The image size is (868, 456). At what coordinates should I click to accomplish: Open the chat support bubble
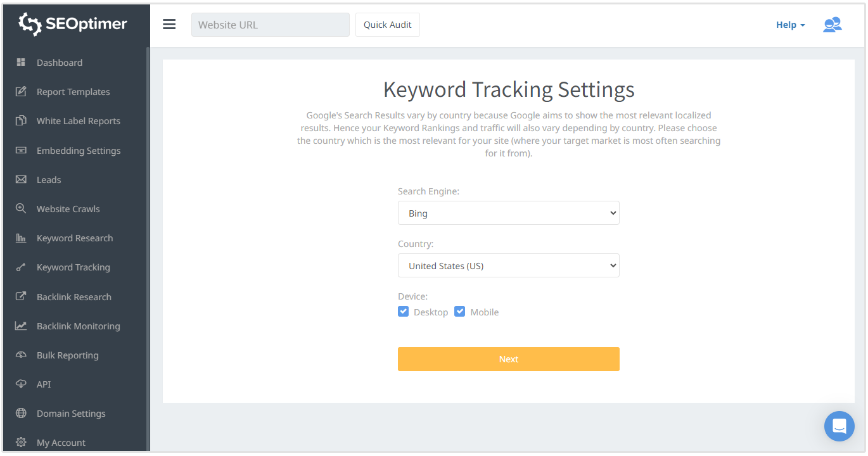[839, 426]
